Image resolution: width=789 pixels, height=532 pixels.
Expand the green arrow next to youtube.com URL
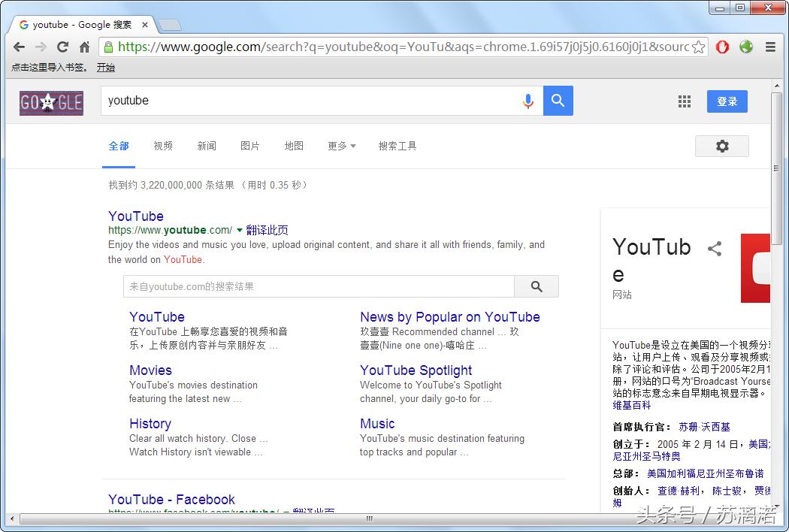[240, 230]
